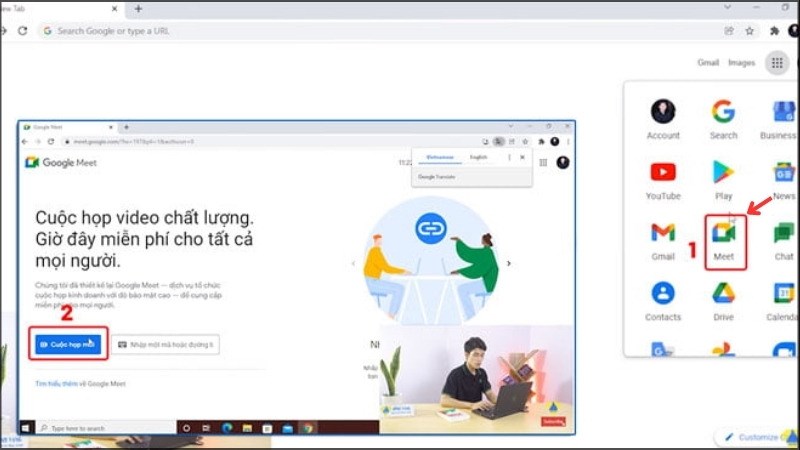The width and height of the screenshot is (800, 450).
Task: Open Calendar from the apps panel
Action: coord(782,301)
